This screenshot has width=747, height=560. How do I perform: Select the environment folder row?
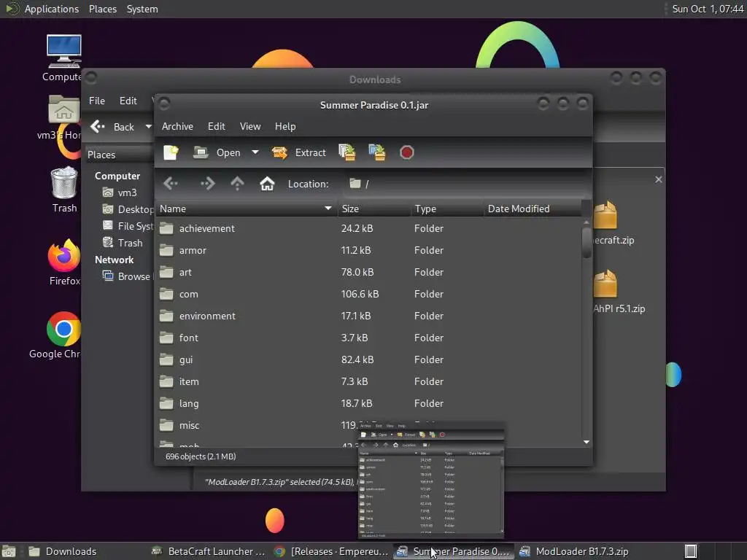click(368, 316)
